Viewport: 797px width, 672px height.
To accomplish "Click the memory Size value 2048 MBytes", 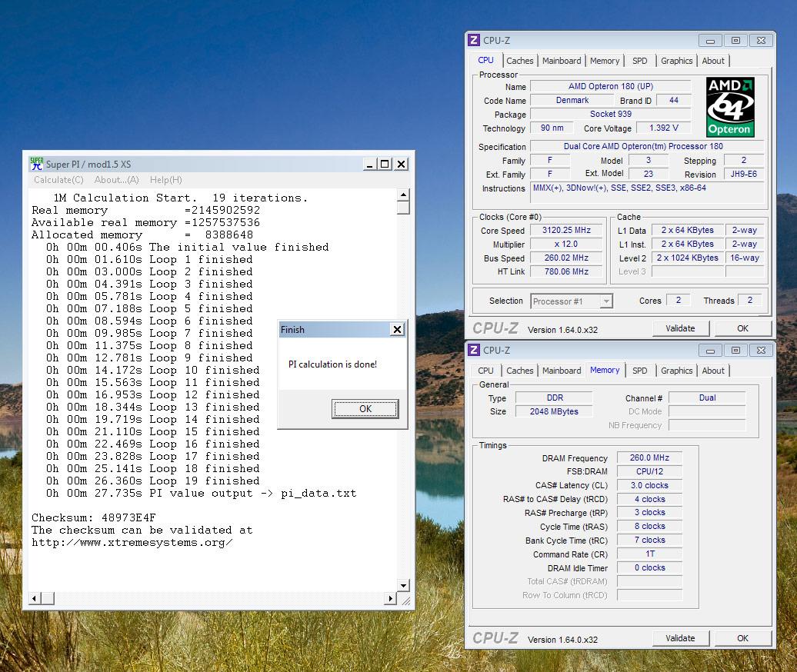I will tap(555, 411).
